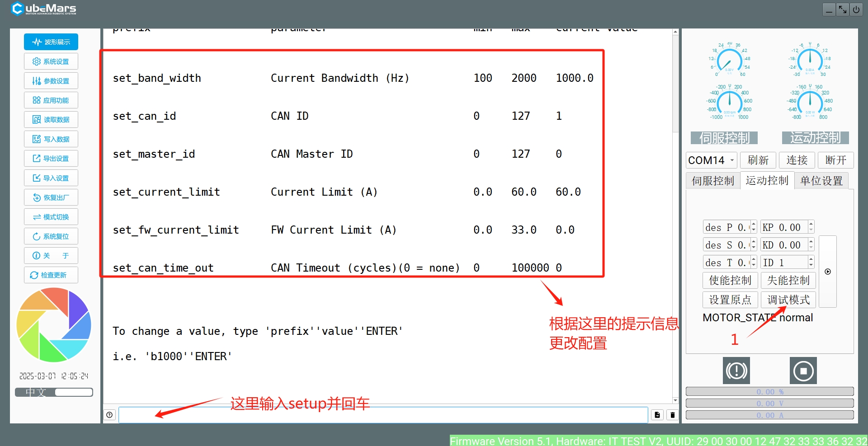Image resolution: width=868 pixels, height=446 pixels.
Task: Open 参数设置 parameter settings
Action: tap(51, 81)
